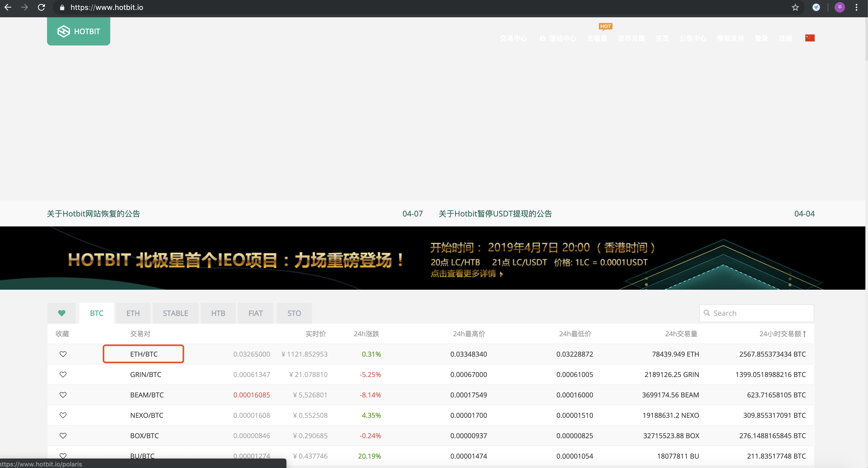Click the Hotbit logo
This screenshot has width=868, height=468.
point(78,31)
